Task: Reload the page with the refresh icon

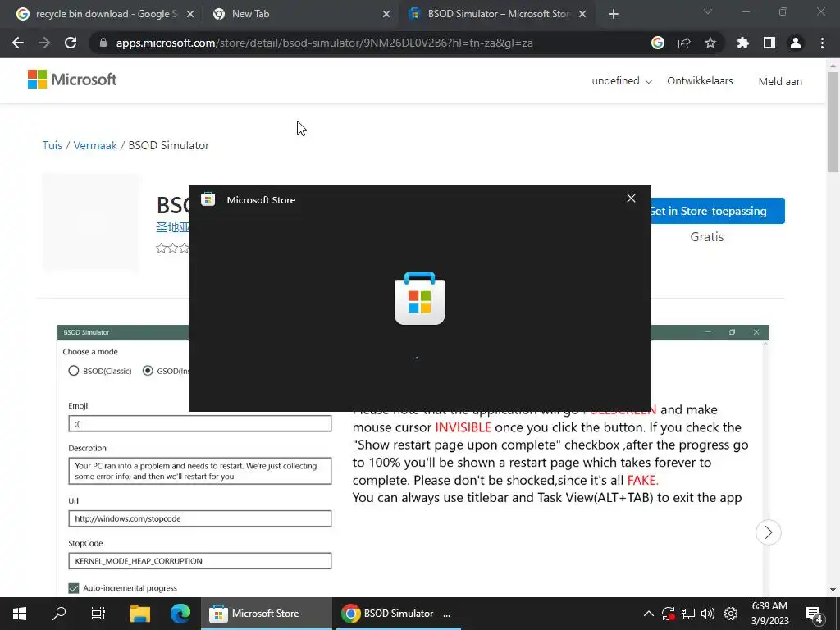Action: (x=71, y=43)
